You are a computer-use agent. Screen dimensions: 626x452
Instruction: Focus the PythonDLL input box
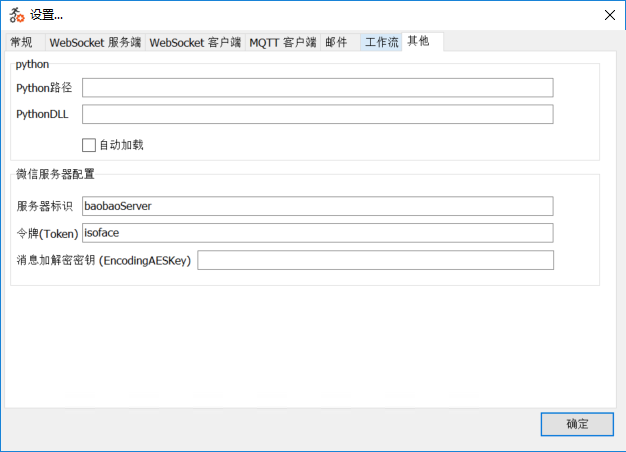click(317, 114)
